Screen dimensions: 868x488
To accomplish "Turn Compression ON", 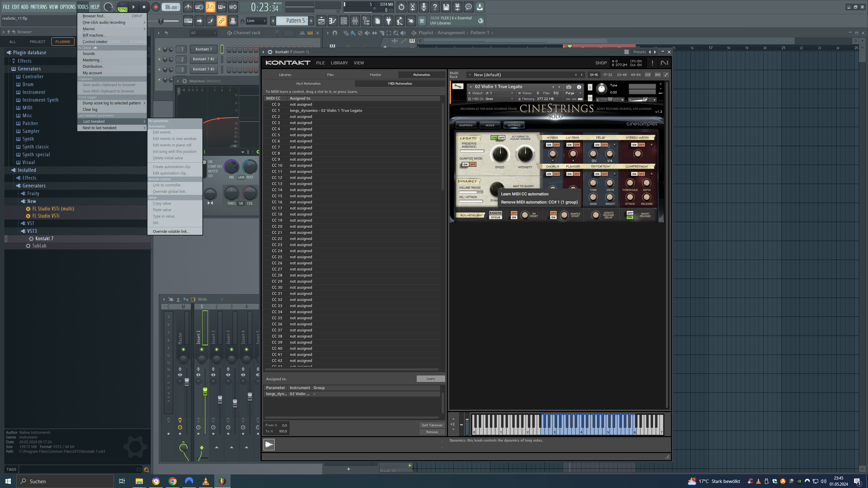I will pos(634,174).
